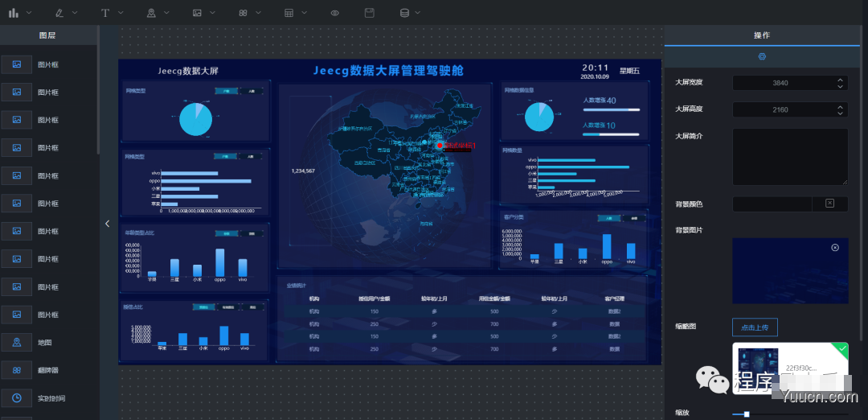Select the map marker component icon
This screenshot has width=868, height=420.
(151, 12)
